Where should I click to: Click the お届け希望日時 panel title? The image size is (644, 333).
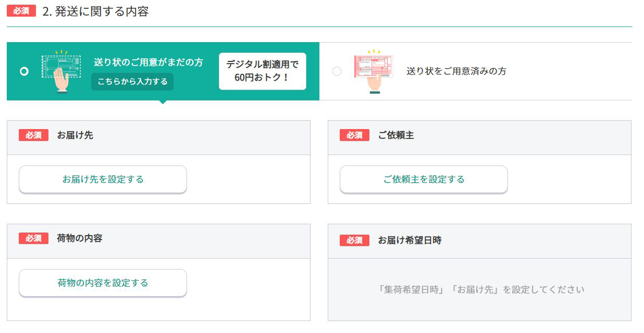[x=410, y=240]
